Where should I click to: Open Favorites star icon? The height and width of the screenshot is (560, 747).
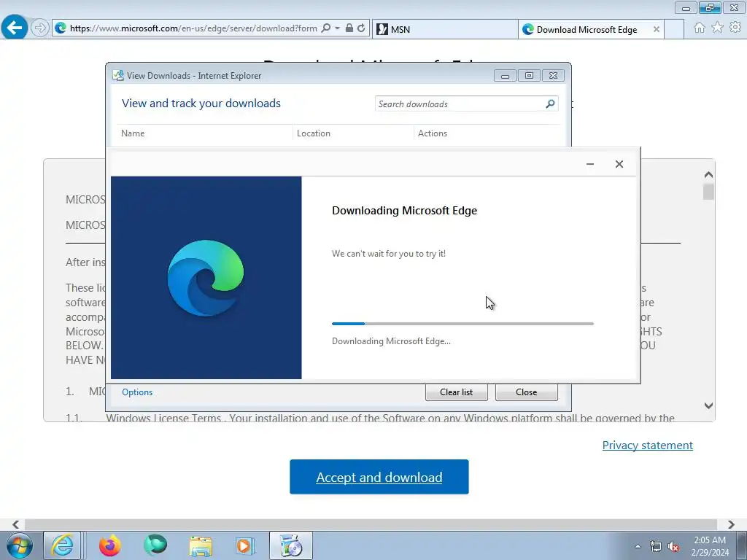pos(718,28)
